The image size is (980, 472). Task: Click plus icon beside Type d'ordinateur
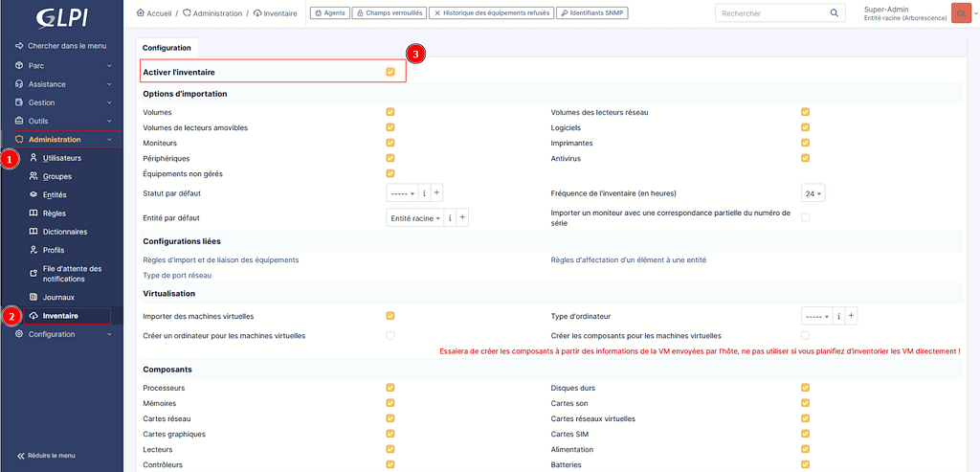851,316
